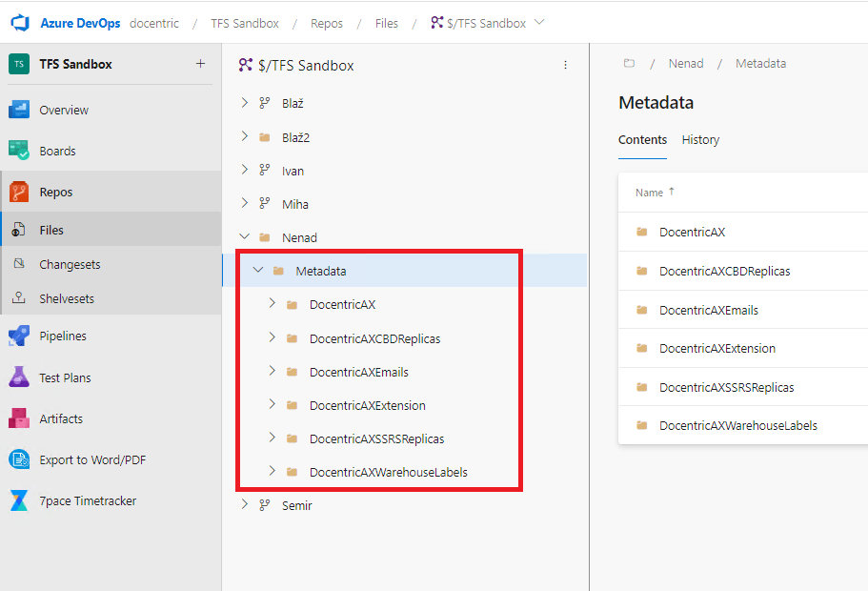
Task: Open the Boards hub icon
Action: (x=19, y=151)
